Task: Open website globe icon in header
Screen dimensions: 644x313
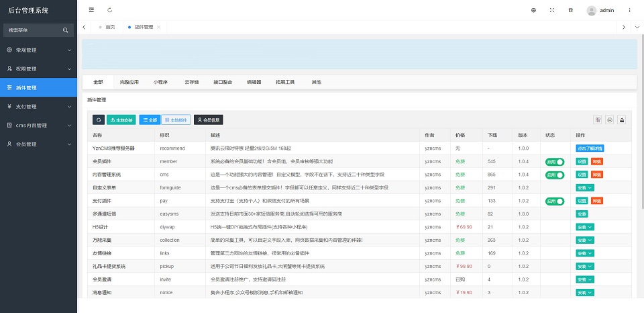Action: tap(533, 10)
